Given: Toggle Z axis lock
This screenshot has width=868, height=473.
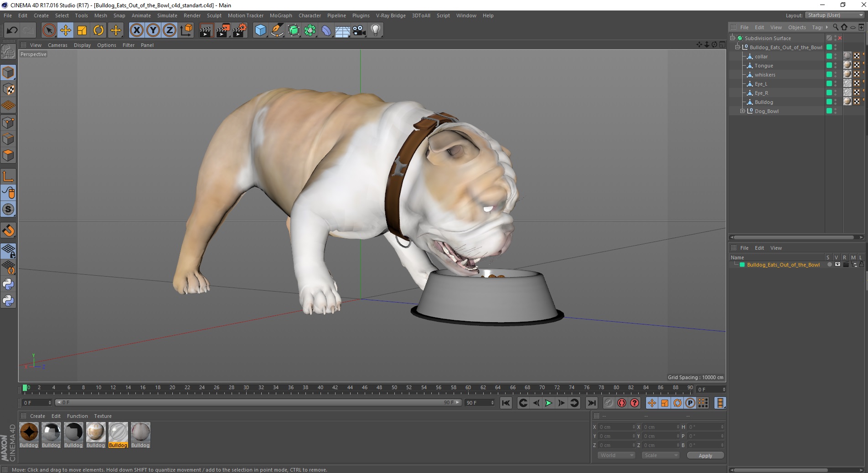Looking at the screenshot, I should (170, 31).
